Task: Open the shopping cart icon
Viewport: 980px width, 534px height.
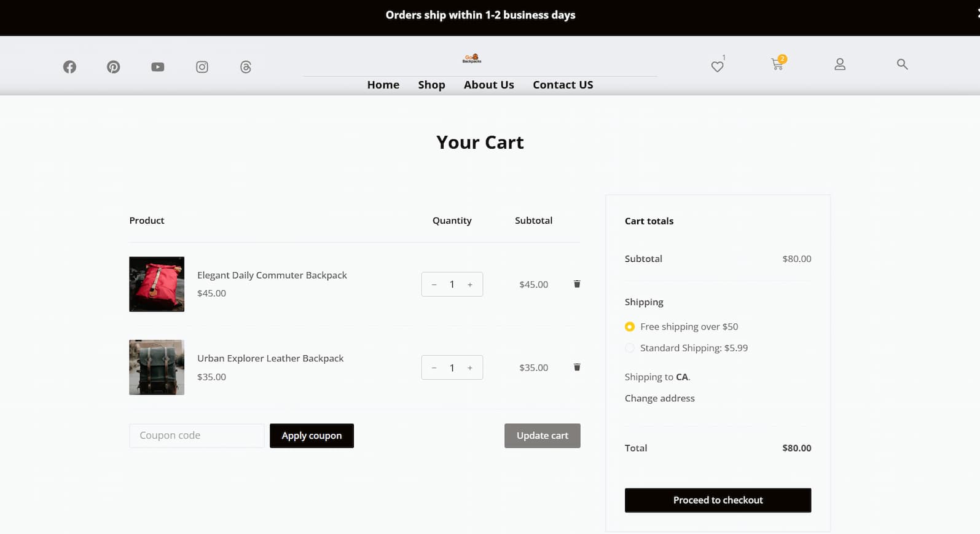Action: 777,64
